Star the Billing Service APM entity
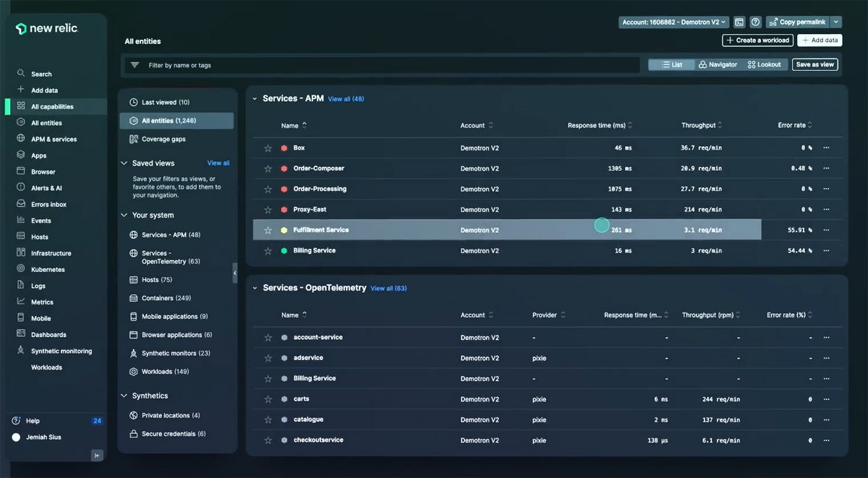The image size is (868, 478). pos(268,251)
